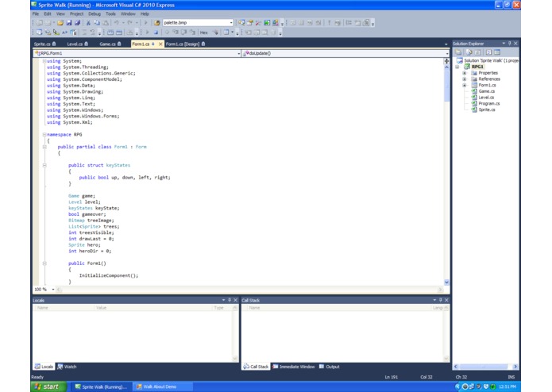Open the doUpdate() member dropdown
This screenshot has width=552, height=392.
[x=447, y=53]
